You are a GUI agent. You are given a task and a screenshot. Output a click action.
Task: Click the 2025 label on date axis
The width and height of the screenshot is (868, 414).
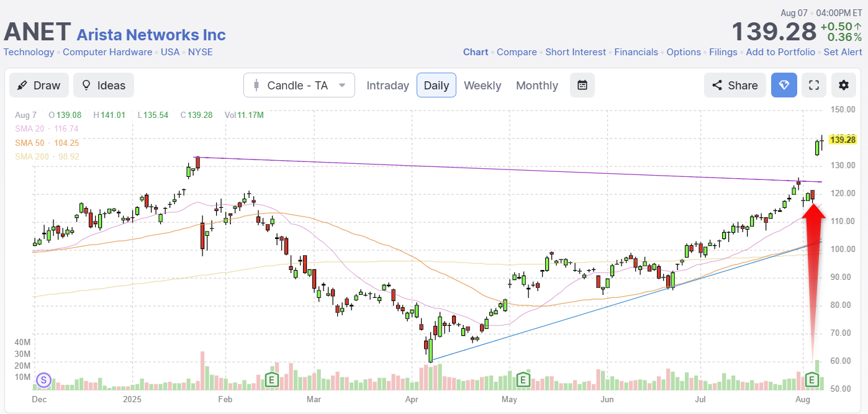pos(133,399)
